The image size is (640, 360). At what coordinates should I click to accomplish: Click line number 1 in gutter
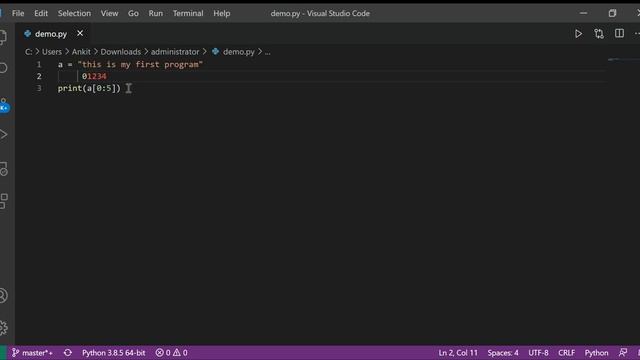39,64
